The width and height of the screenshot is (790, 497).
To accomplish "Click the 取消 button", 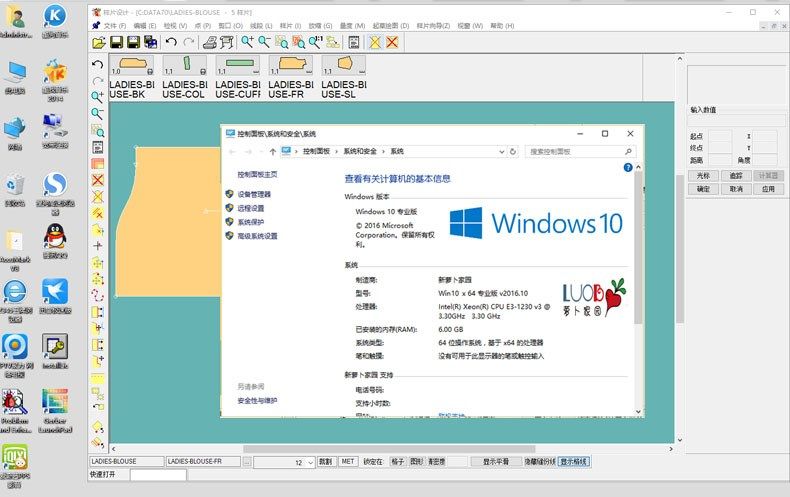I will tap(736, 189).
